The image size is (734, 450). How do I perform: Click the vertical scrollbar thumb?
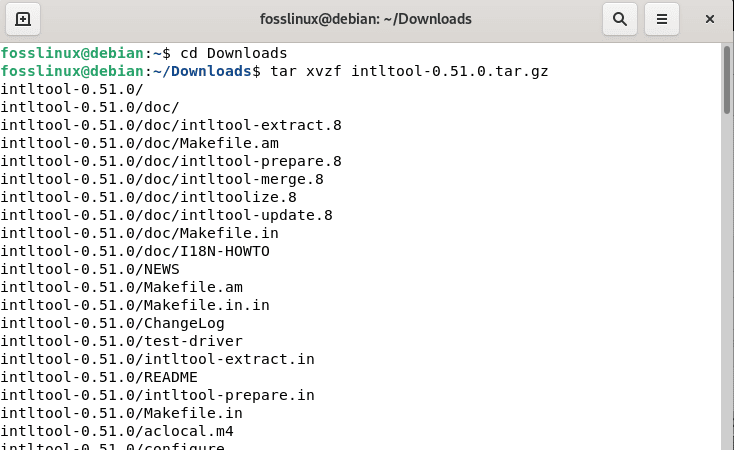[x=727, y=80]
